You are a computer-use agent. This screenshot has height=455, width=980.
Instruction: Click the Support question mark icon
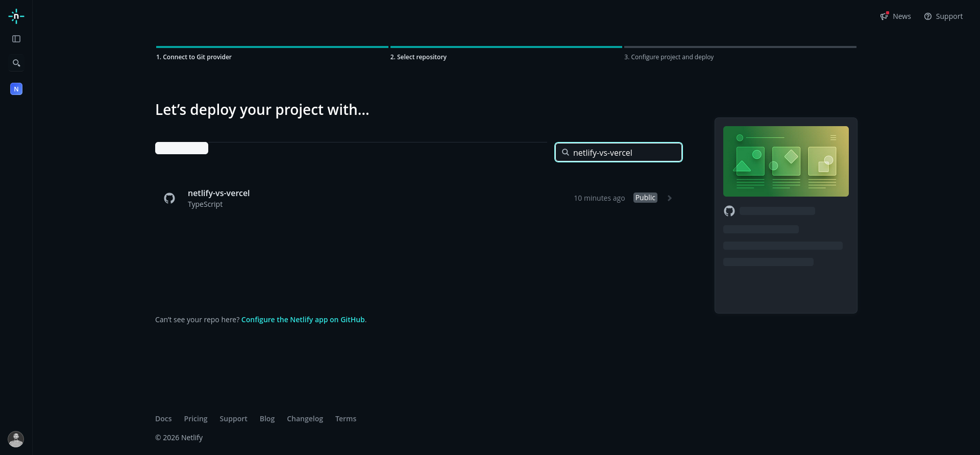[928, 16]
